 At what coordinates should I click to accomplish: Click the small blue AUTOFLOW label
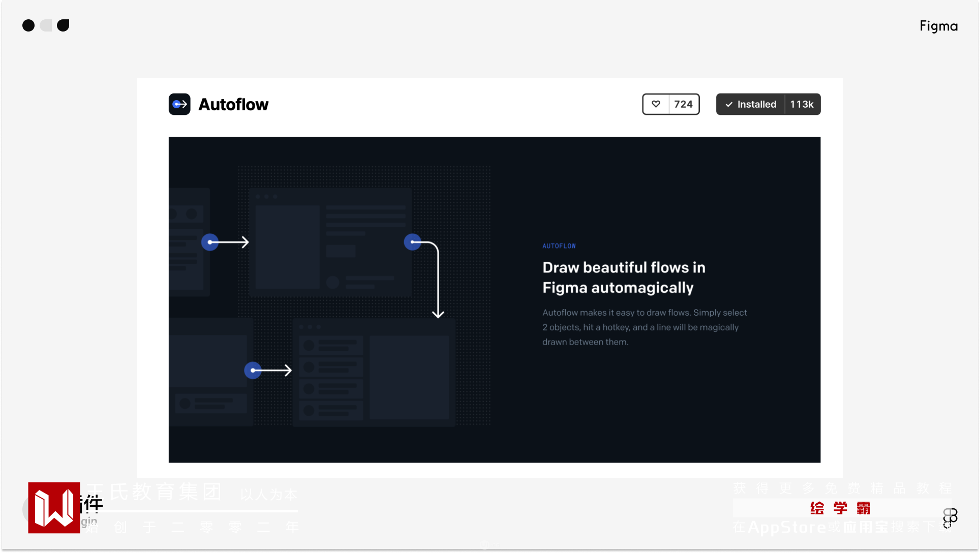point(559,246)
